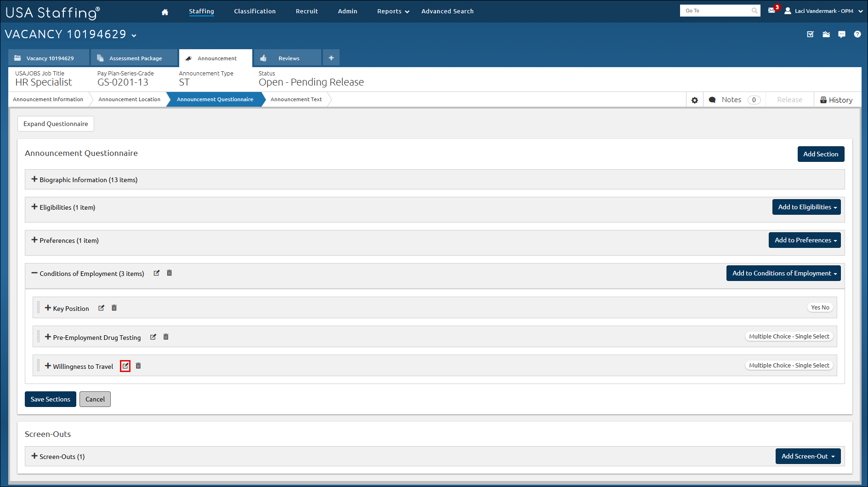
Task: Open the Admin menu
Action: point(347,11)
